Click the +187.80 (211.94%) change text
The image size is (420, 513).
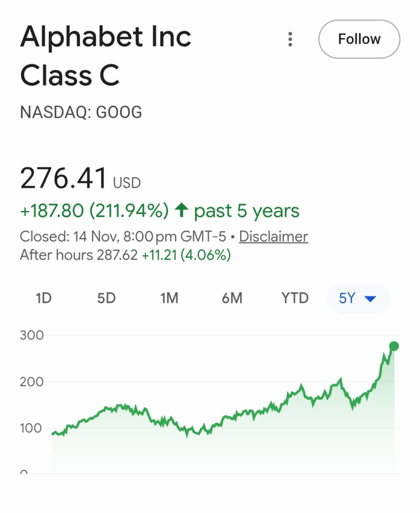point(94,211)
